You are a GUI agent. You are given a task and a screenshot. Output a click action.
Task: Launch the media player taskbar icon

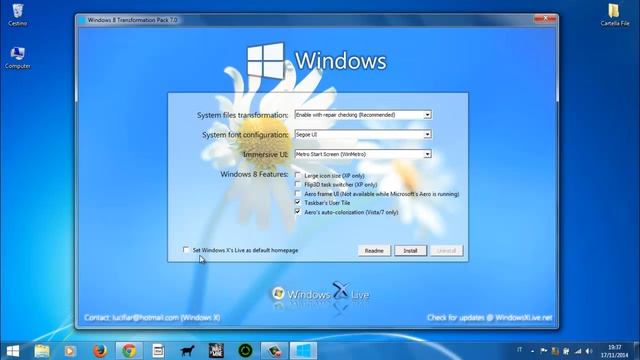pos(70,351)
